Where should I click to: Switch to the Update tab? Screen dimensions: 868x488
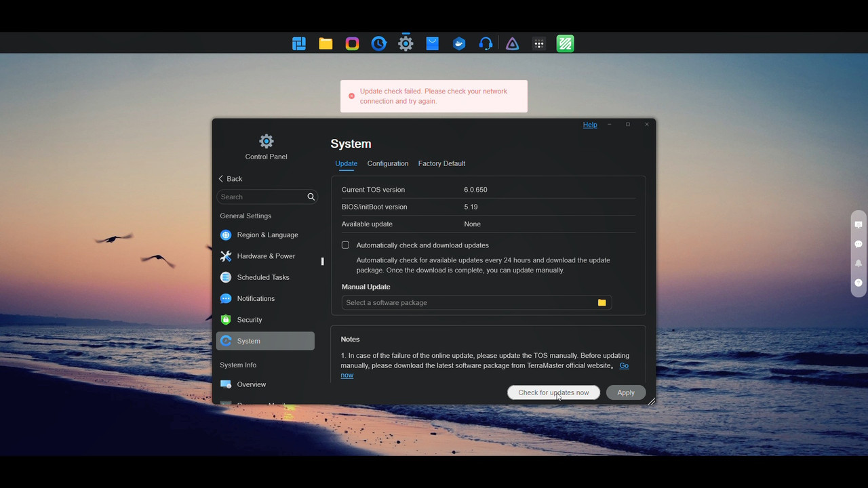click(346, 163)
